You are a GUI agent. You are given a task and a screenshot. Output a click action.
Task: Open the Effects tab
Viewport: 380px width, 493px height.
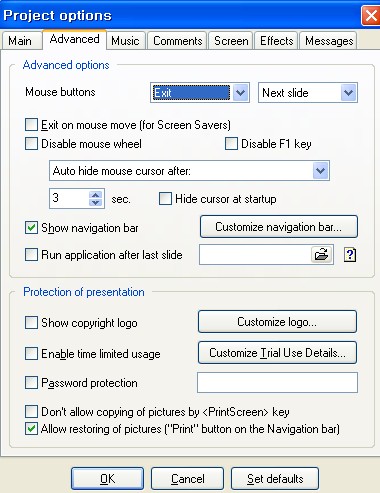point(276,41)
